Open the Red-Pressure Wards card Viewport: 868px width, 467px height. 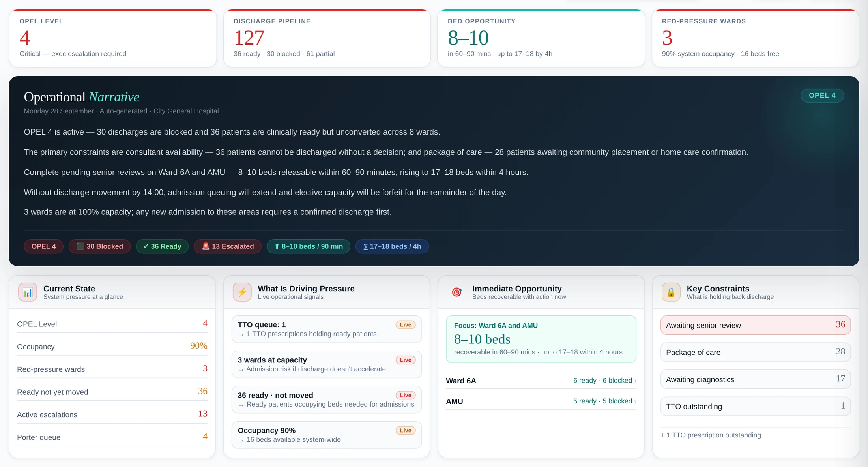point(755,38)
